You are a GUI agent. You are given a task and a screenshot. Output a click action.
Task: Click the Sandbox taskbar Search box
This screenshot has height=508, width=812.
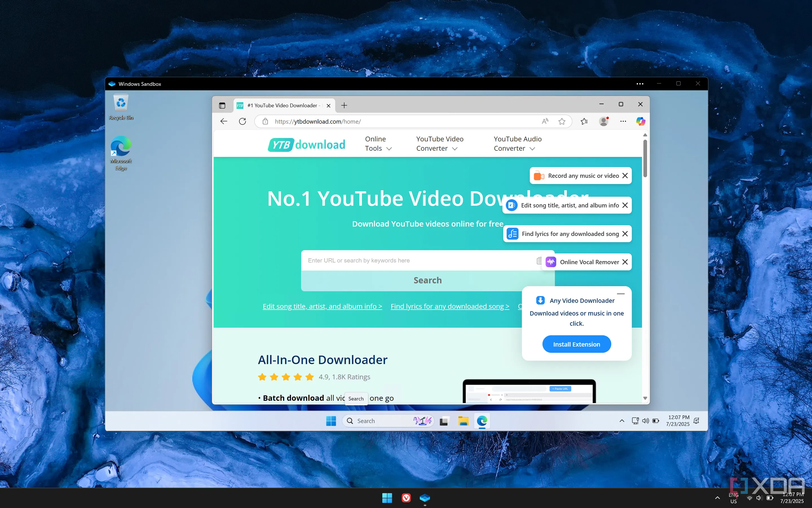tap(388, 421)
